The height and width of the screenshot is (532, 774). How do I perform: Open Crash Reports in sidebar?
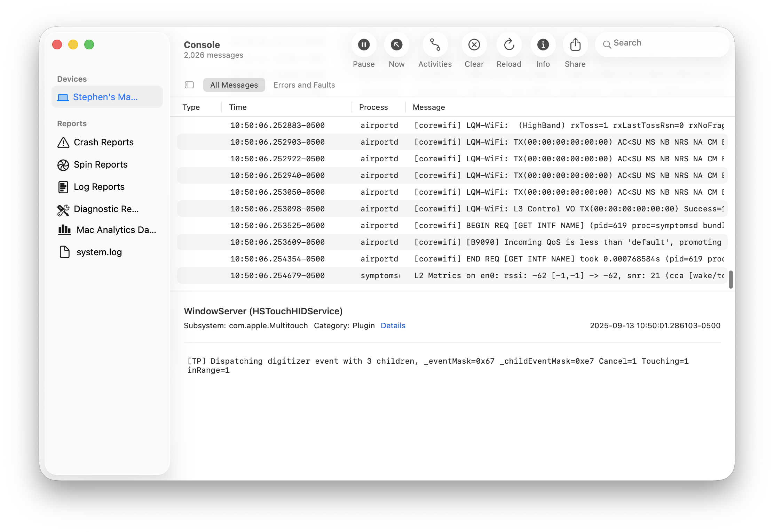click(x=103, y=142)
